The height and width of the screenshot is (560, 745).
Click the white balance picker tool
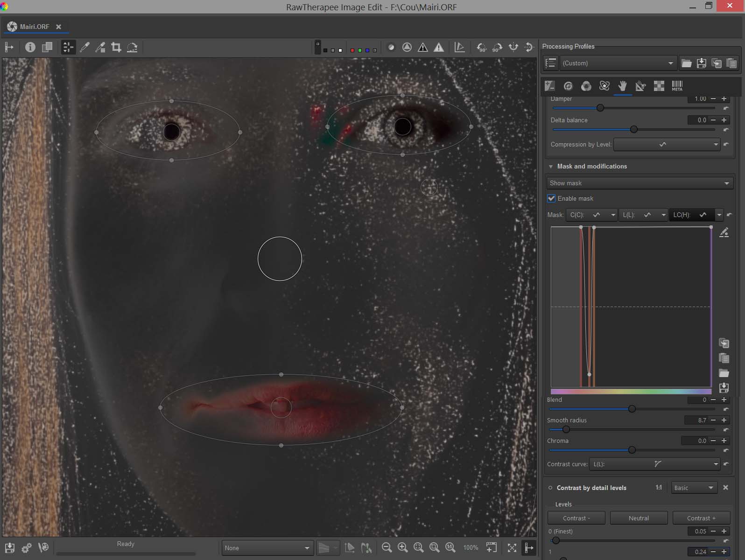[84, 47]
